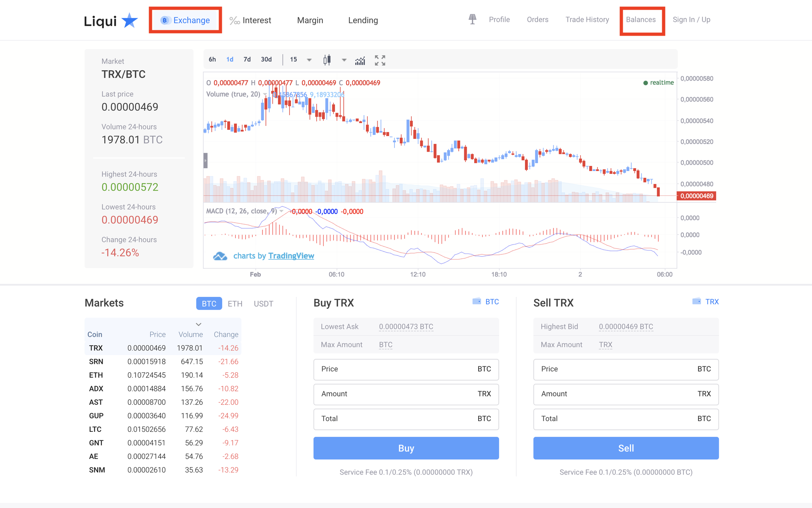Open the Orders page

point(537,19)
